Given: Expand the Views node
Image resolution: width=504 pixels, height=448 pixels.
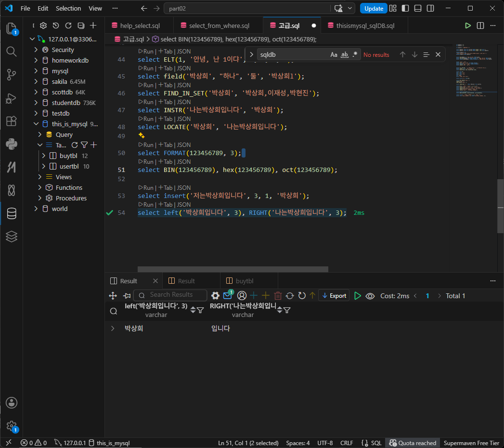Looking at the screenshot, I should point(40,177).
